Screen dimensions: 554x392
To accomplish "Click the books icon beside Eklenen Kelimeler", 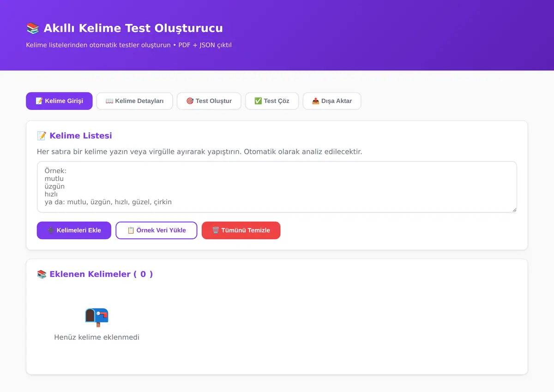I will point(42,274).
